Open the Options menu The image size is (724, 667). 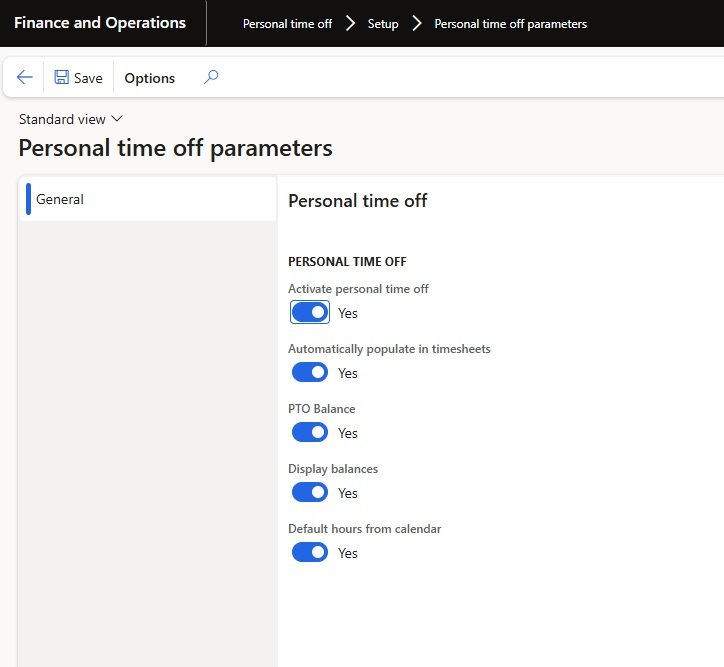coord(149,78)
